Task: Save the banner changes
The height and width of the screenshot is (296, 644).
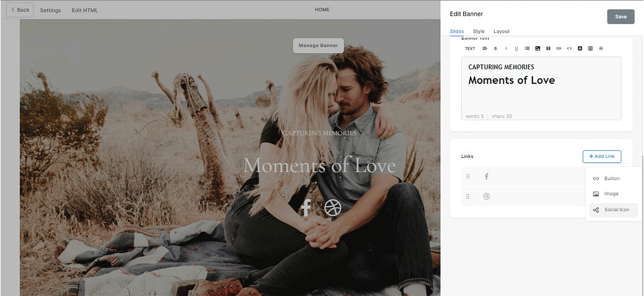Action: click(x=620, y=17)
